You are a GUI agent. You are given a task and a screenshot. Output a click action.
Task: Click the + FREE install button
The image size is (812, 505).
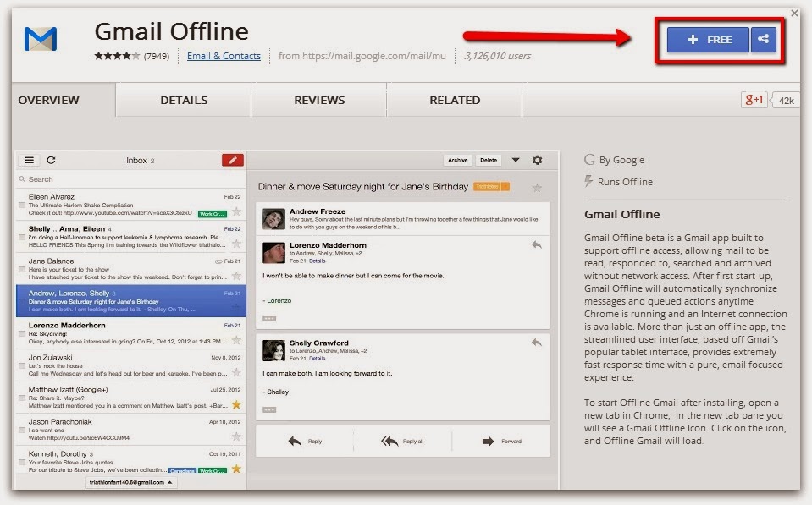pyautogui.click(x=708, y=39)
